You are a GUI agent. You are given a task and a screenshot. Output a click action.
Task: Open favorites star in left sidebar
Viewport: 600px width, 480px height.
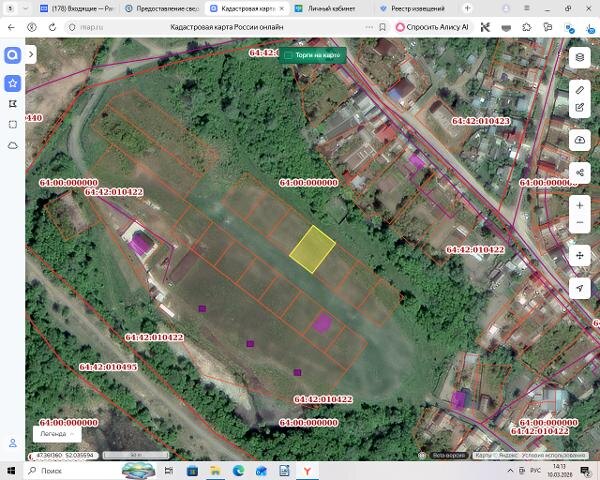click(x=13, y=83)
